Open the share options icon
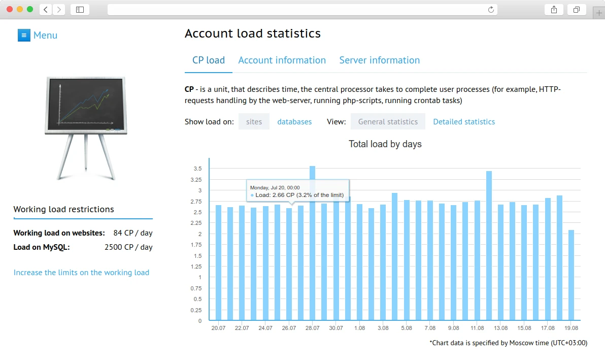 click(554, 9)
